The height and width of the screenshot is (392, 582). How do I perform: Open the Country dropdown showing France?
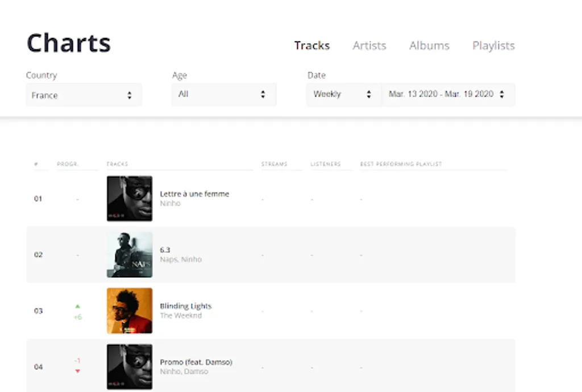84,94
